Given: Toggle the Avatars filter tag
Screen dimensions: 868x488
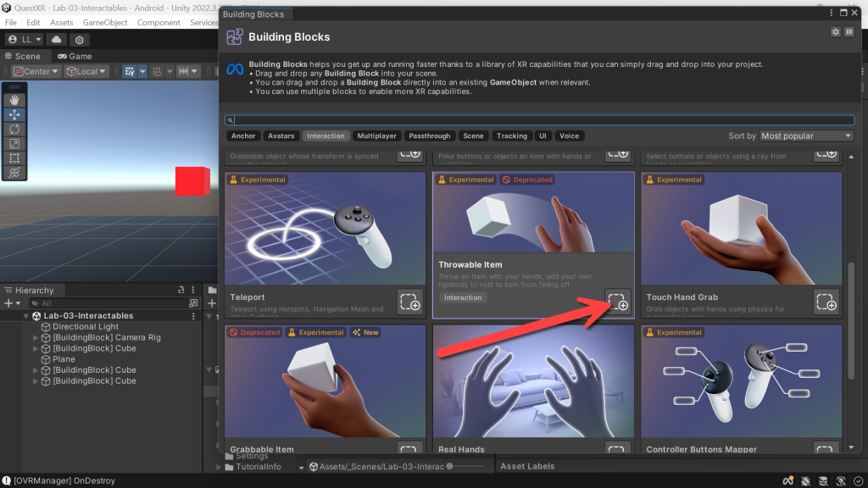Looking at the screenshot, I should [x=281, y=136].
